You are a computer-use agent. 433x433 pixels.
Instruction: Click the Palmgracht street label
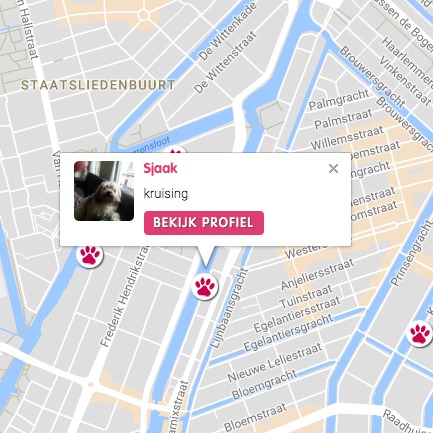[339, 100]
